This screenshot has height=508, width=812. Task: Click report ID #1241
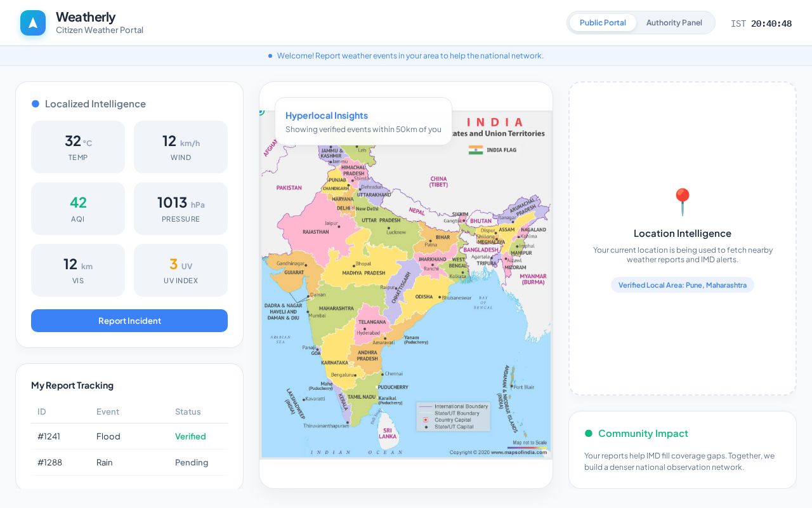point(49,436)
